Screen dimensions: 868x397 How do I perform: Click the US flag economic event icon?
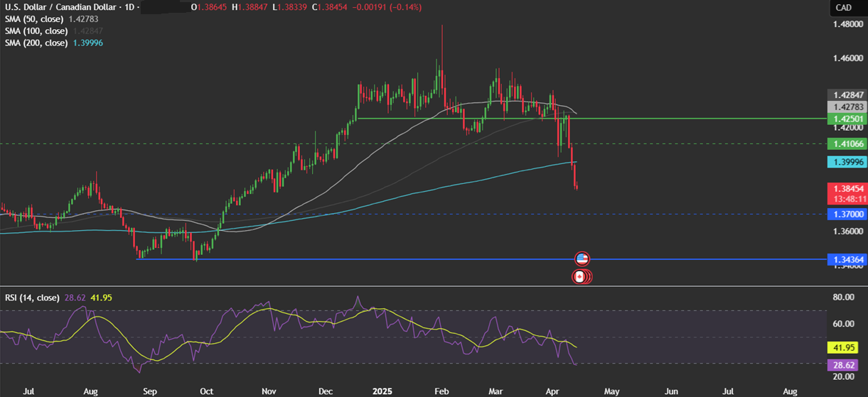(x=582, y=259)
